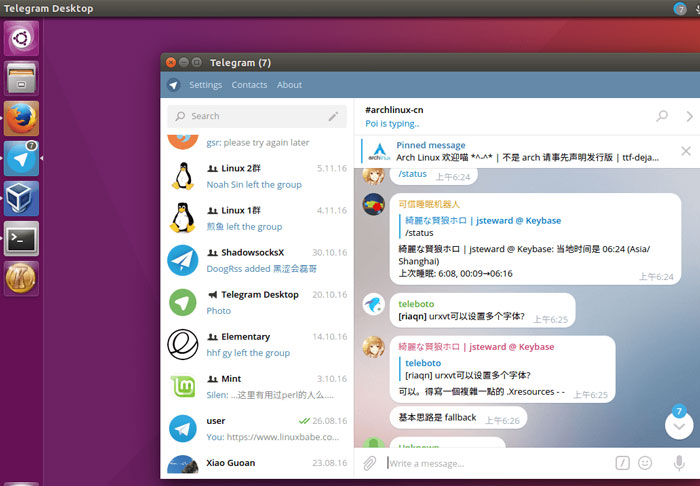700x486 pixels.
Task: Click 可信睡眠机器人 sender name
Action: (429, 204)
